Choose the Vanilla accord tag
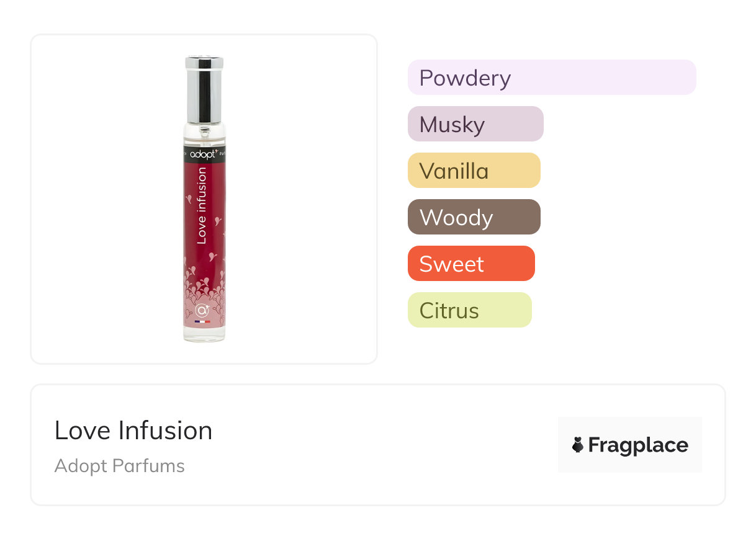Screen dimensions: 756x536 point(474,171)
